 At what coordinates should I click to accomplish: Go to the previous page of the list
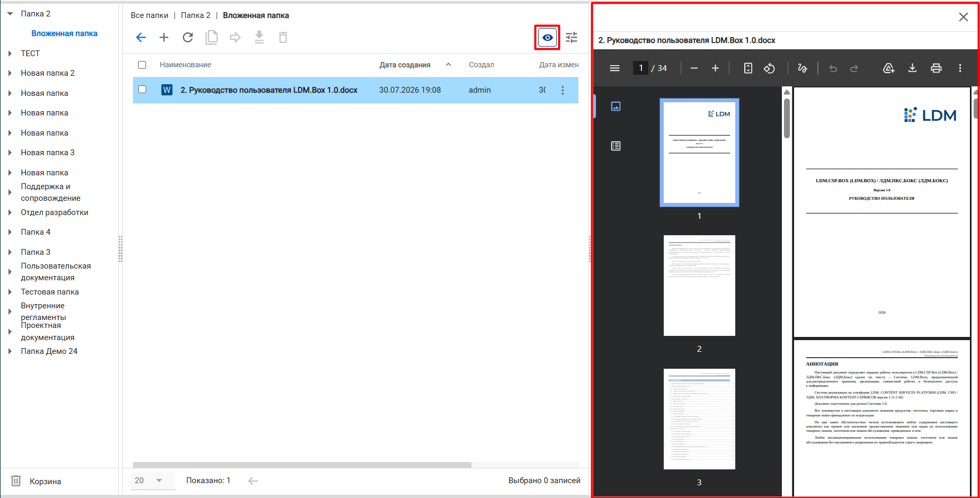tap(253, 481)
